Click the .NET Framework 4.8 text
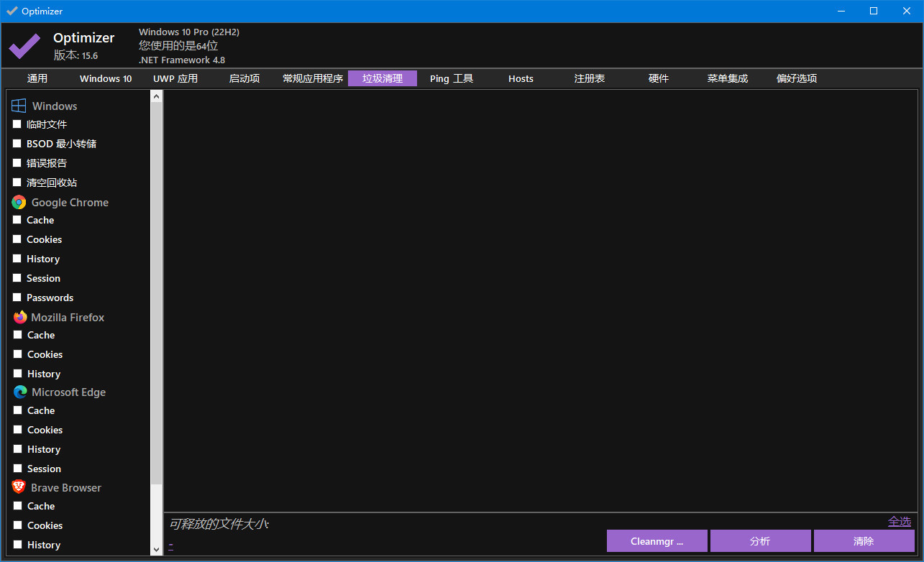924x562 pixels. (182, 60)
